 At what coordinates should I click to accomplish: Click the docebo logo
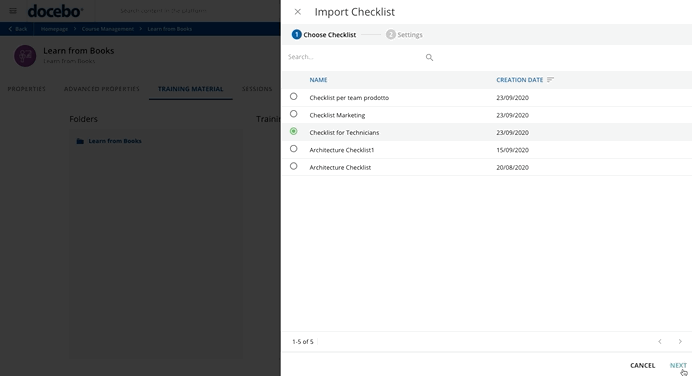tap(55, 11)
